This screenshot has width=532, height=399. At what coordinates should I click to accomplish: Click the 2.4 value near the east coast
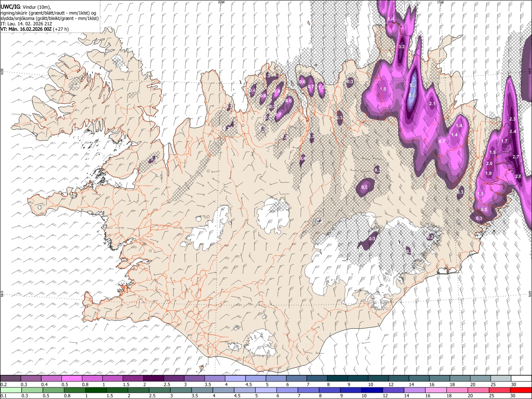click(x=513, y=132)
